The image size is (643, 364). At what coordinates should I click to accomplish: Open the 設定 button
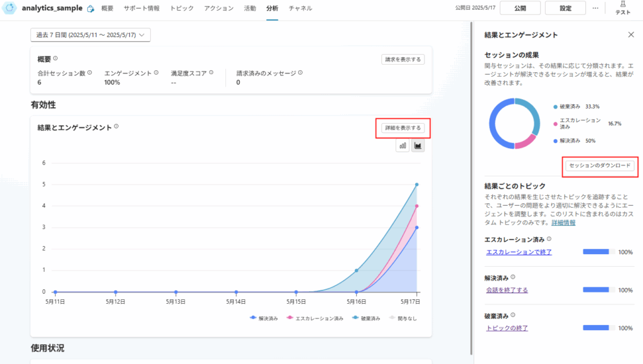click(x=565, y=8)
